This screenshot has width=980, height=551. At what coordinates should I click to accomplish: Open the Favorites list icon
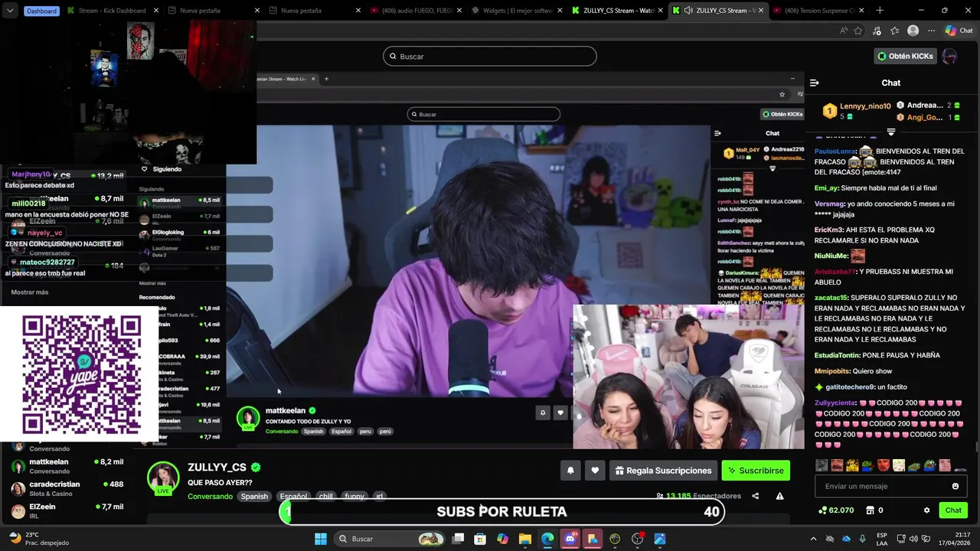[894, 31]
